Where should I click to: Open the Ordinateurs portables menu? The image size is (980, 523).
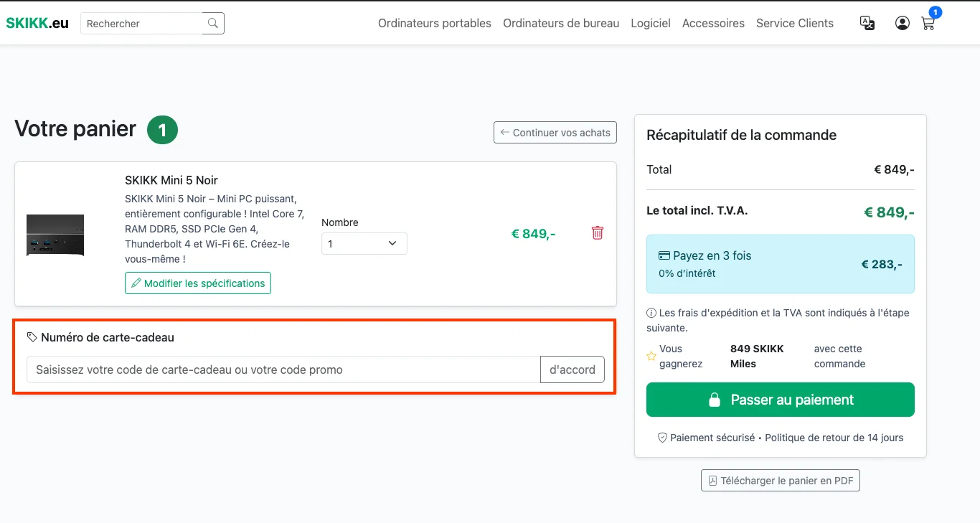pyautogui.click(x=434, y=23)
